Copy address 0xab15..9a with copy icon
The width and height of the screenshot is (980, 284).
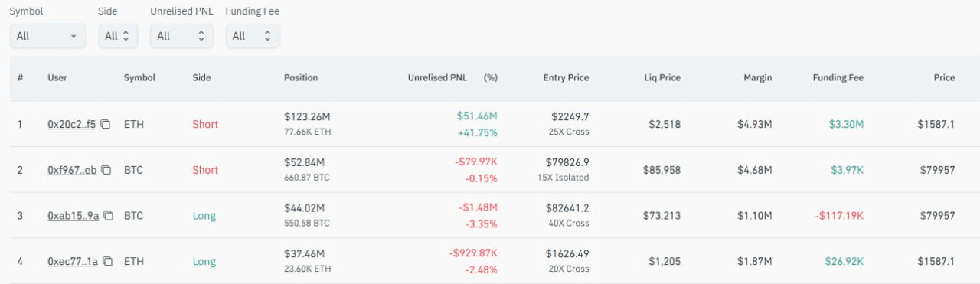coord(108,216)
